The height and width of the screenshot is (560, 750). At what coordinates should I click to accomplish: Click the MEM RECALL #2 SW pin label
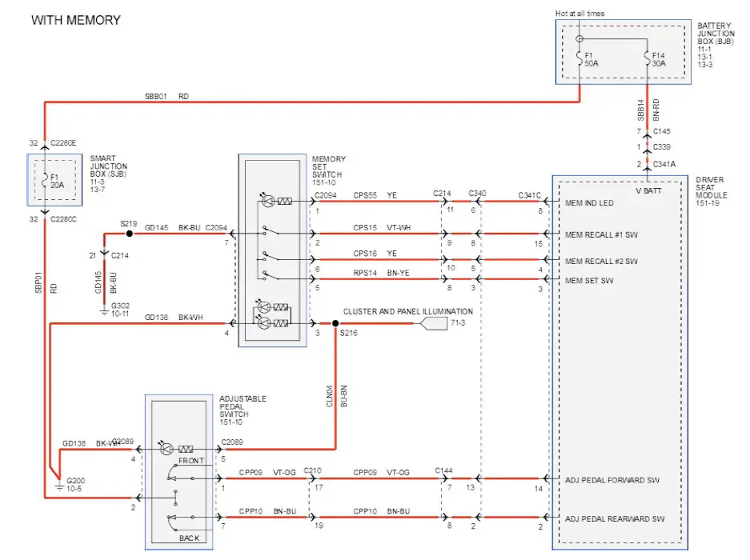[601, 261]
